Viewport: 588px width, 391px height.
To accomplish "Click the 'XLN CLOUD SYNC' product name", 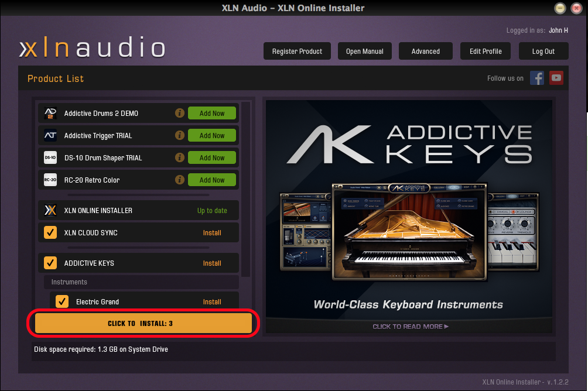I will 91,233.
